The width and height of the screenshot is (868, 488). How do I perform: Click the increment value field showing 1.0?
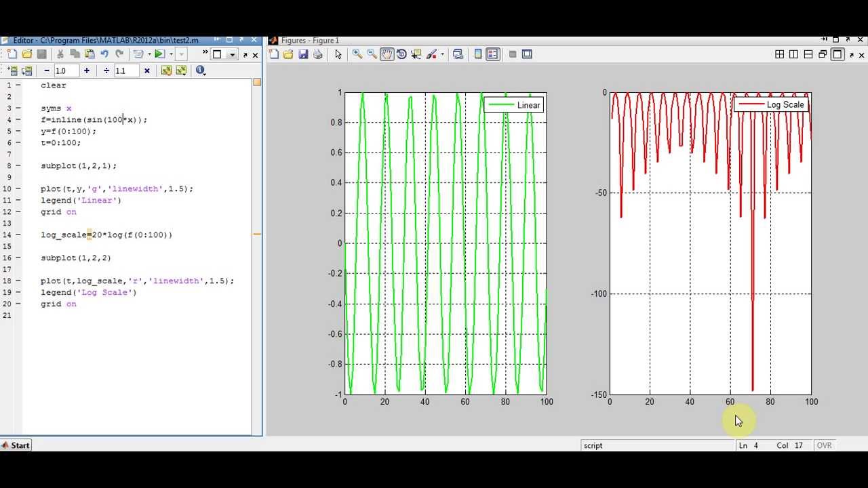[x=66, y=70]
